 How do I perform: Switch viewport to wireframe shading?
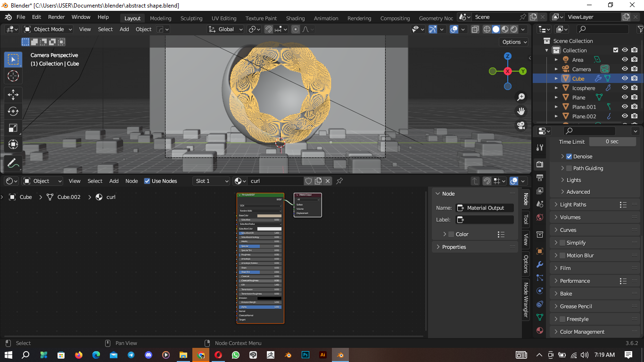[x=487, y=29]
